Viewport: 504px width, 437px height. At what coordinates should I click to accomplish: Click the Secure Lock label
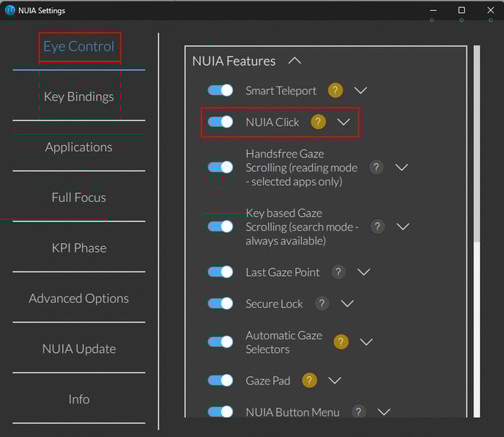point(274,304)
